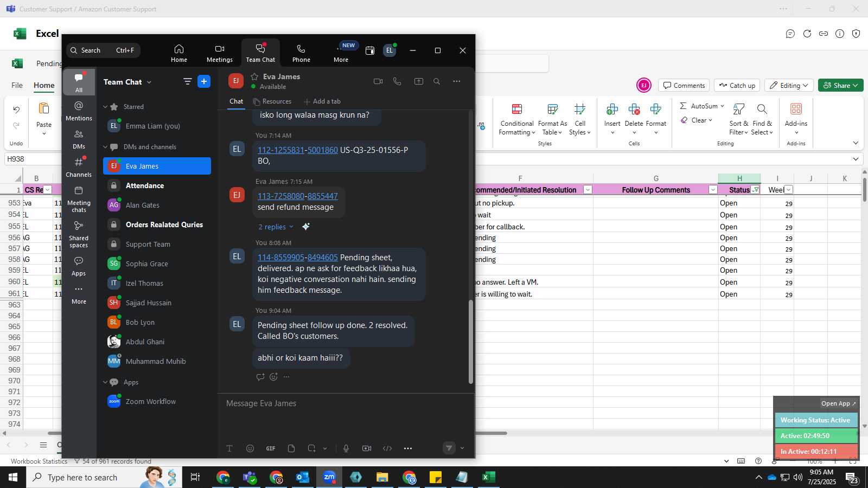
Task: Open Zoom Team Chat tab
Action: pos(260,53)
